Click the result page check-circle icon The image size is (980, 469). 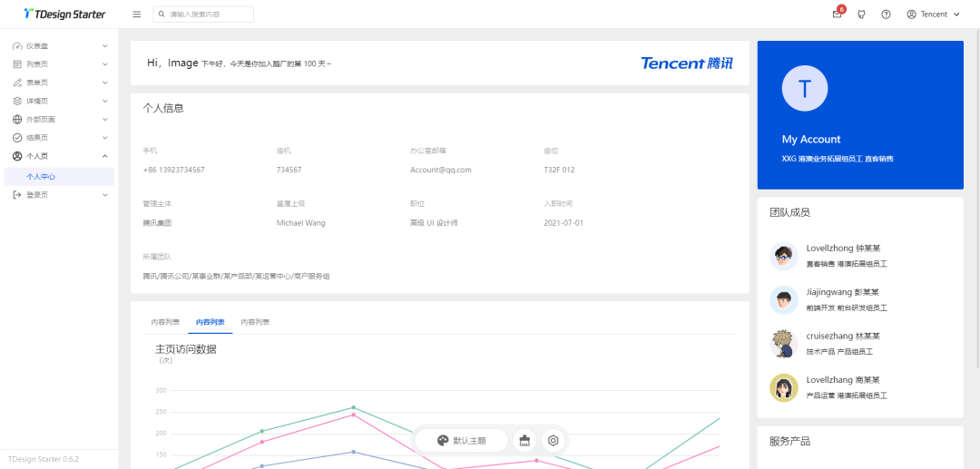17,137
